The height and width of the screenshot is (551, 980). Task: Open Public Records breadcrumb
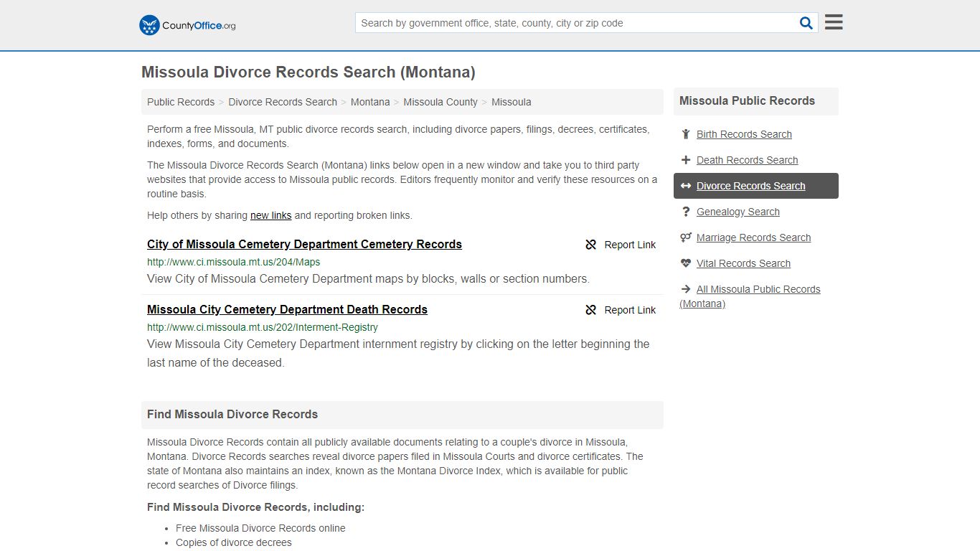tap(181, 102)
